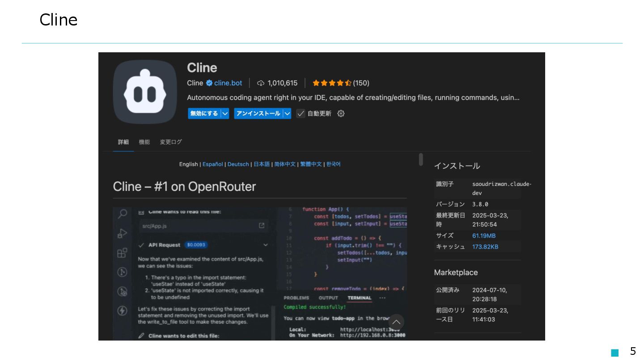Click the 無効にする button
This screenshot has height=362, width=644.
pyautogui.click(x=204, y=114)
